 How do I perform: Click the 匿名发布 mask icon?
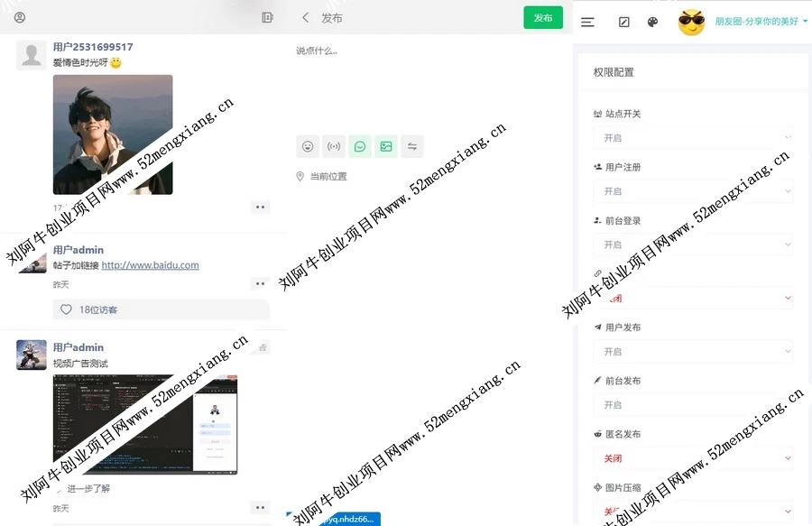click(x=597, y=434)
